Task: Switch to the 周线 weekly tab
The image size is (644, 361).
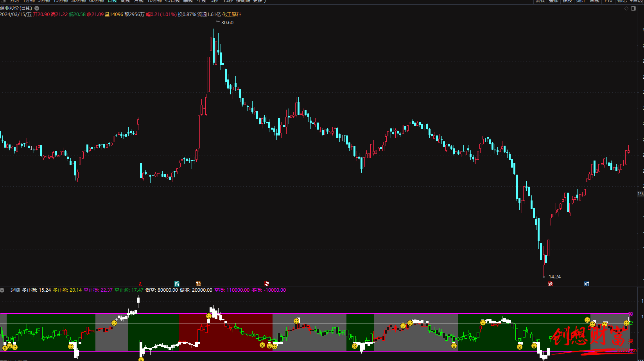Action: coord(125,1)
